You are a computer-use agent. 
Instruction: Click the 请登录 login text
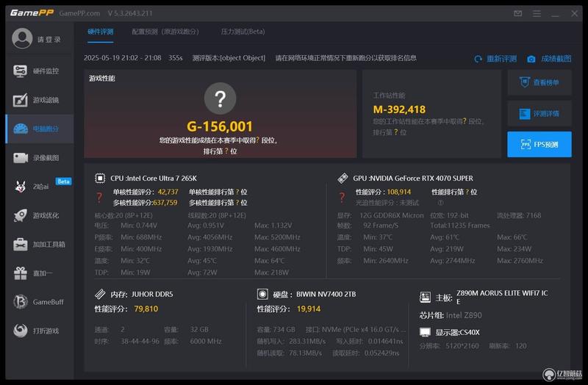49,40
